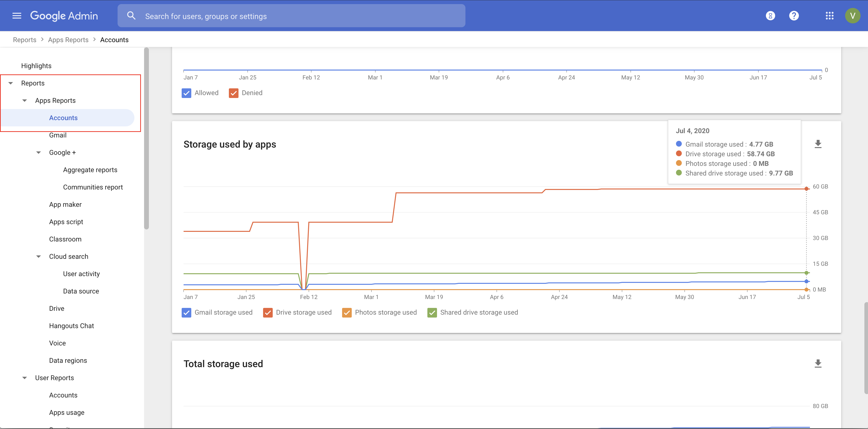
Task: Open the Help question mark icon
Action: [794, 16]
